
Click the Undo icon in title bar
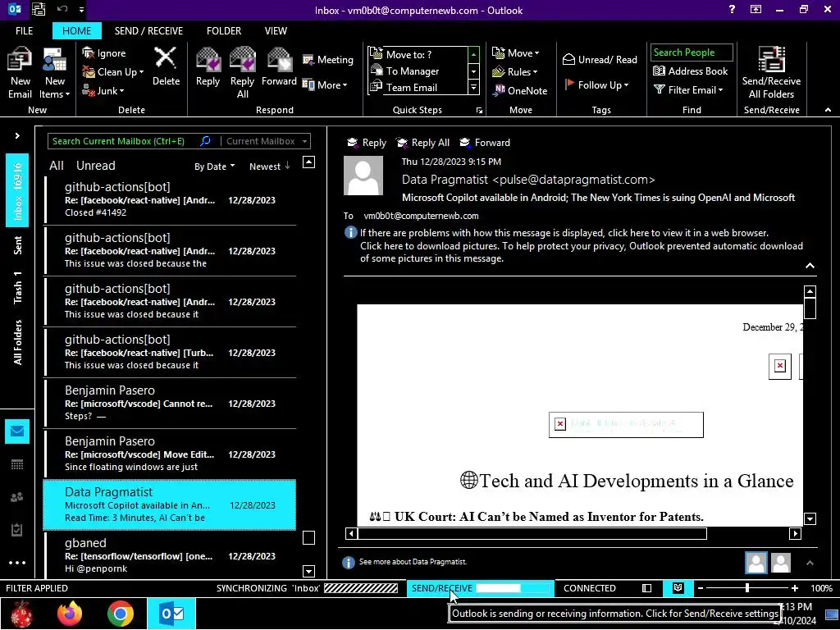62,9
